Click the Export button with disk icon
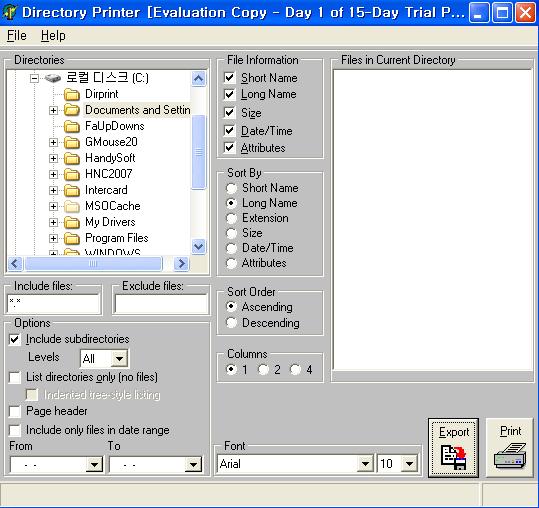The image size is (539, 508). click(x=453, y=448)
